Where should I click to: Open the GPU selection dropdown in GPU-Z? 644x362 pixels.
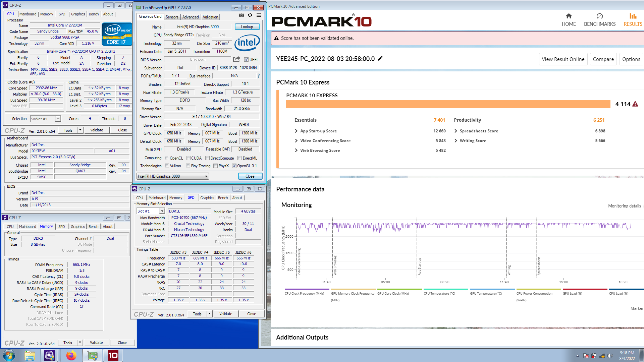pyautogui.click(x=173, y=176)
